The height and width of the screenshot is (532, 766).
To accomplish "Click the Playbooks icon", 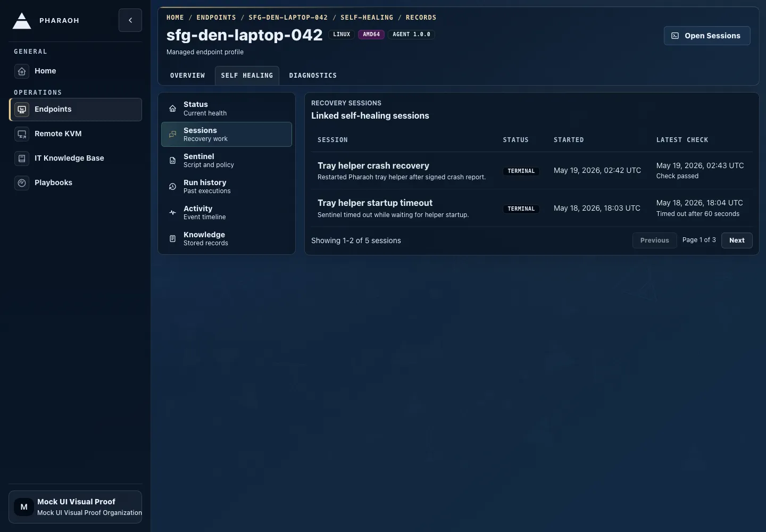I will [x=22, y=182].
